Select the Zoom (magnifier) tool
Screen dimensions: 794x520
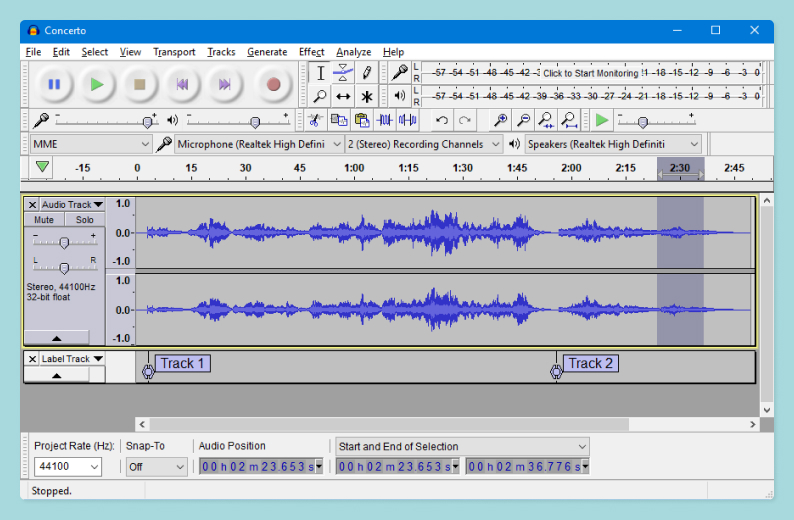(x=320, y=96)
